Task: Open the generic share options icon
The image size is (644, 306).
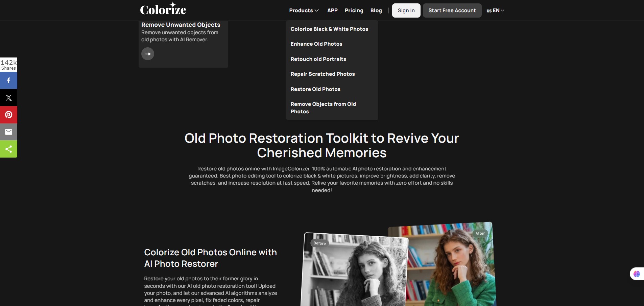Action: tap(8, 149)
